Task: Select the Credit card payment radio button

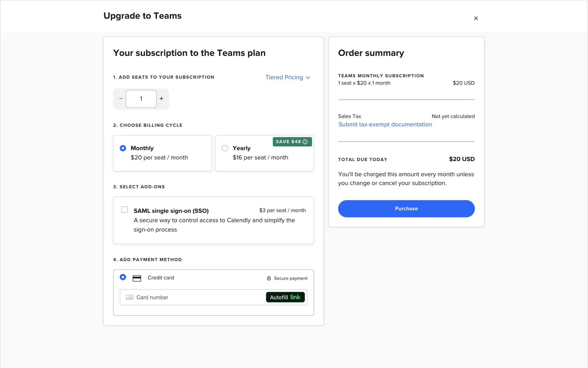Action: coord(123,277)
